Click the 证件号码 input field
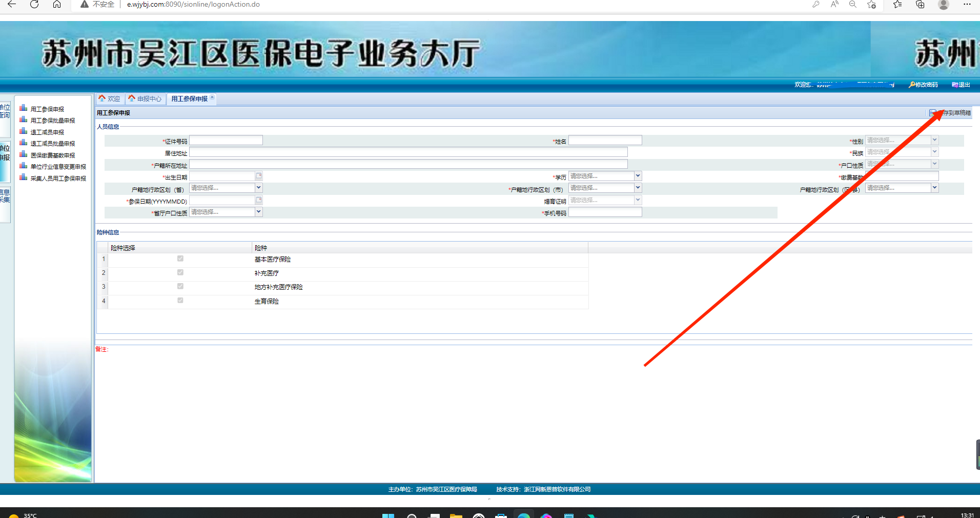980x518 pixels. click(226, 140)
